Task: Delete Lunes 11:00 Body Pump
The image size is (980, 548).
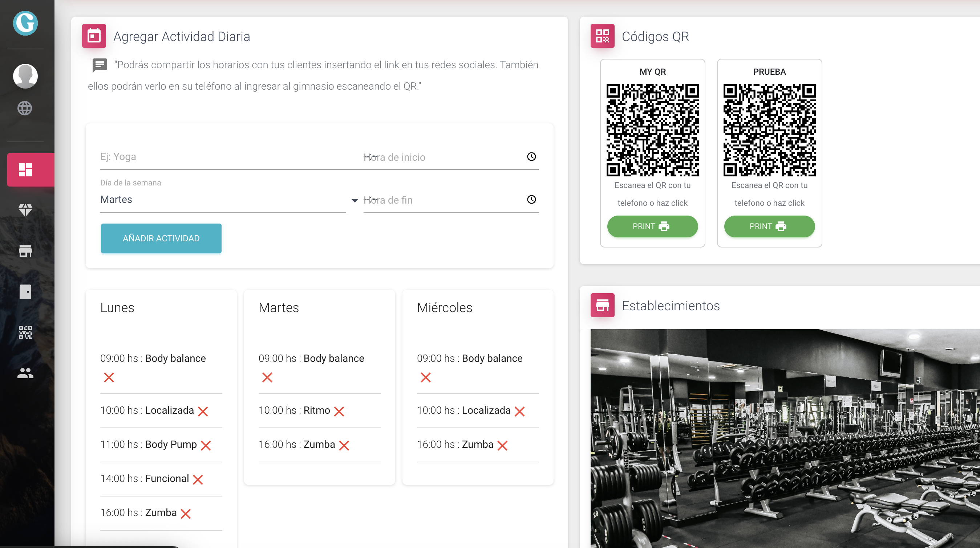Action: (x=206, y=445)
